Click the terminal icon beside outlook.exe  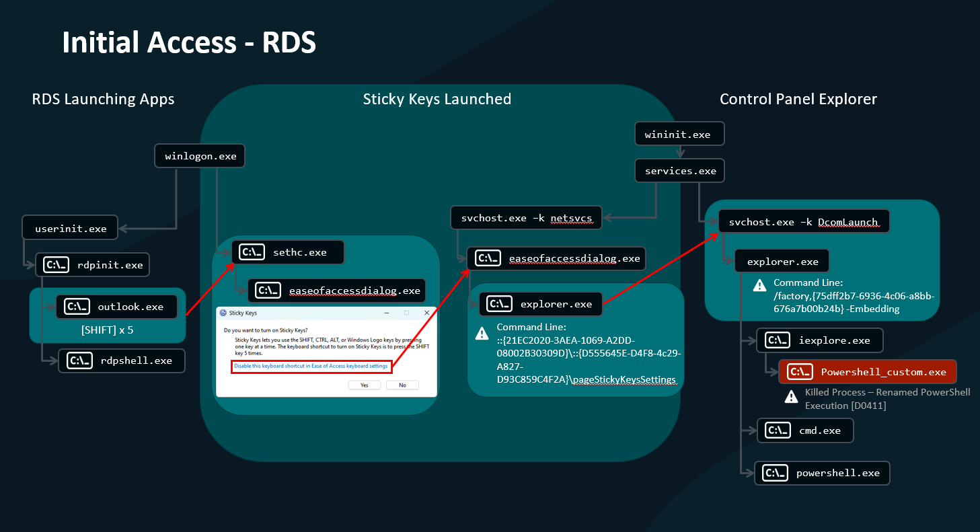pyautogui.click(x=77, y=307)
